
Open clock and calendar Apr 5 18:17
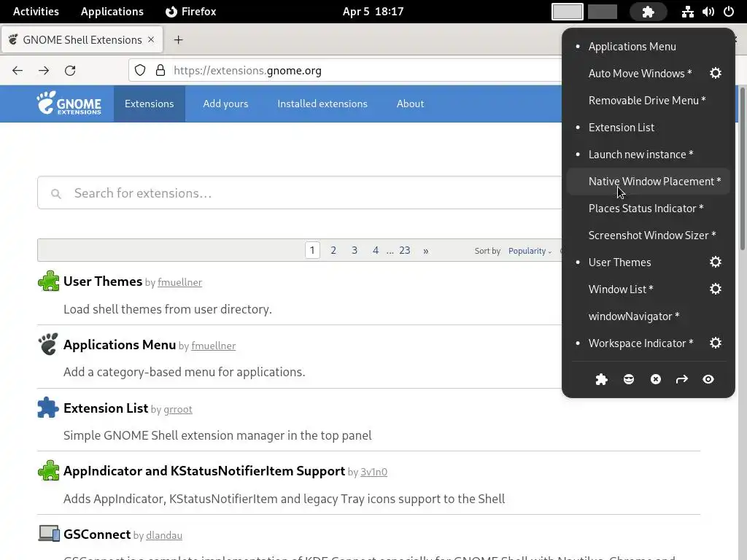pyautogui.click(x=373, y=12)
